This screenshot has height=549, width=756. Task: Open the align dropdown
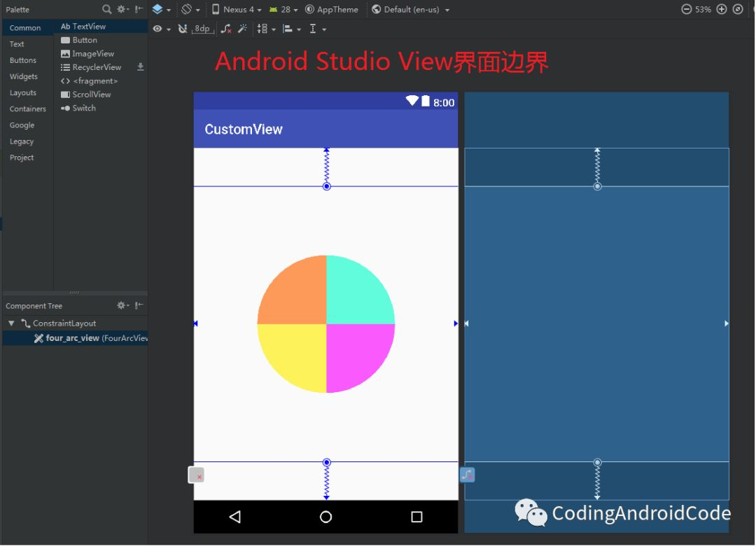point(292,29)
